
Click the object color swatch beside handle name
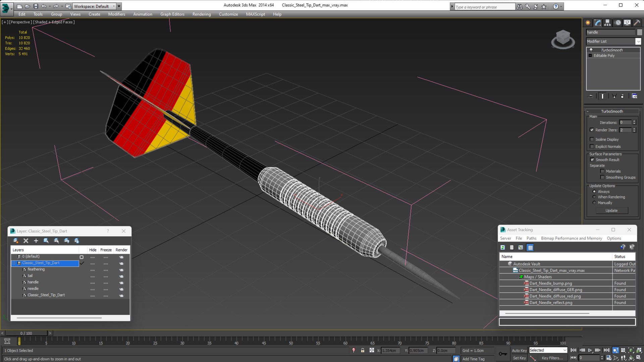click(x=639, y=32)
